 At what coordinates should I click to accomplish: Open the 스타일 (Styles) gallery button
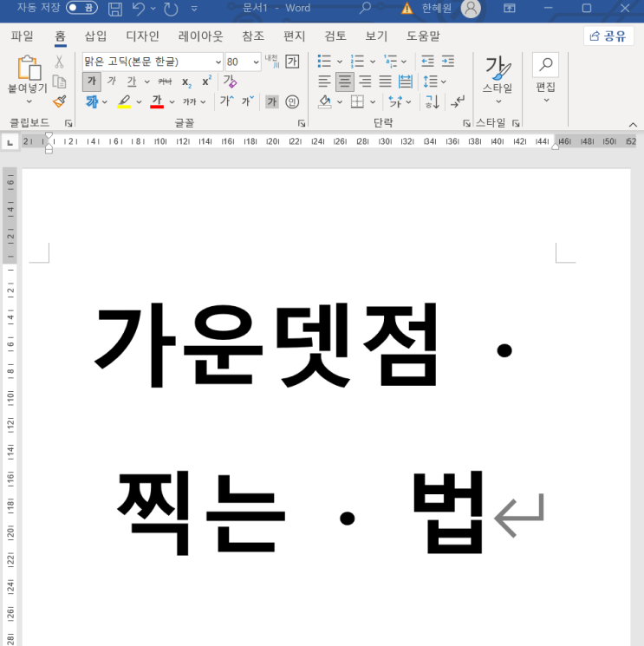(x=498, y=80)
